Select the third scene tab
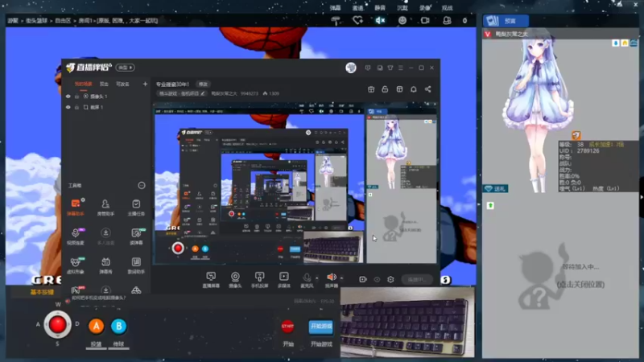644x362 pixels. 122,84
